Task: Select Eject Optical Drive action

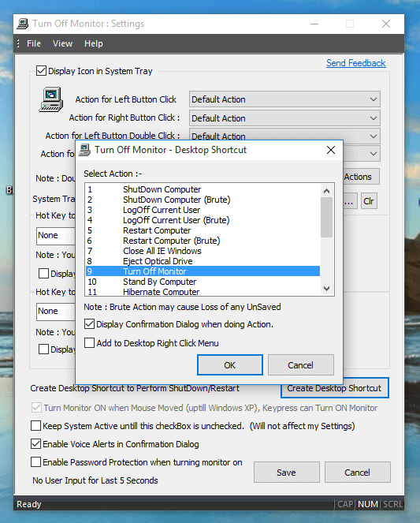Action: tap(203, 261)
